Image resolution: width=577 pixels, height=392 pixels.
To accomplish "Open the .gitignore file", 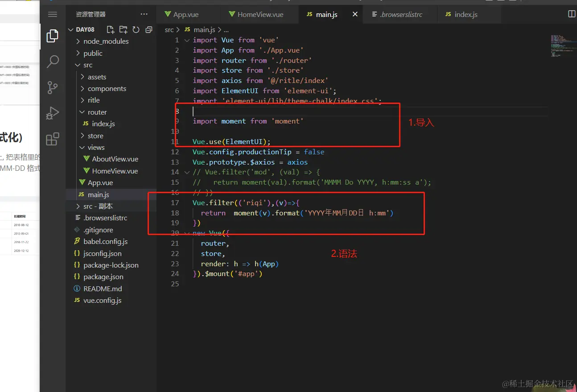I will [x=98, y=230].
